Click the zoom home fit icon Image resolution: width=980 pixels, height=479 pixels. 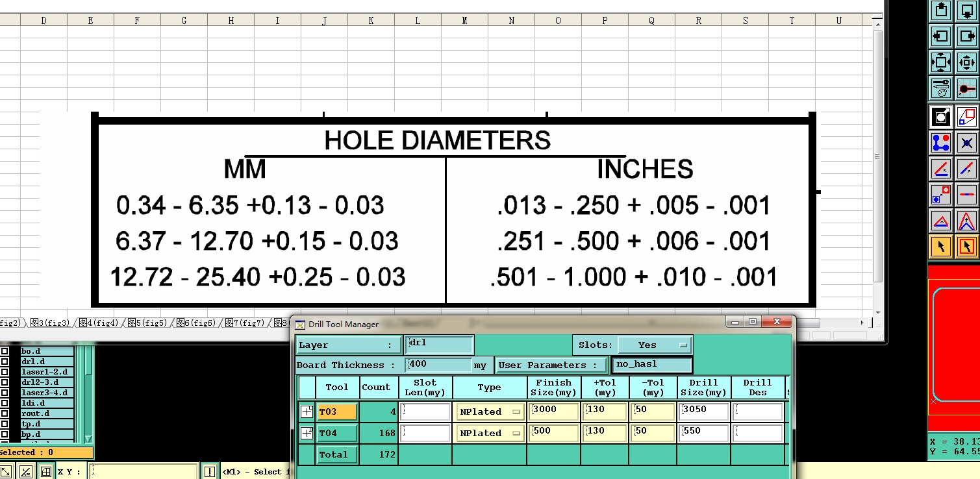point(967,62)
